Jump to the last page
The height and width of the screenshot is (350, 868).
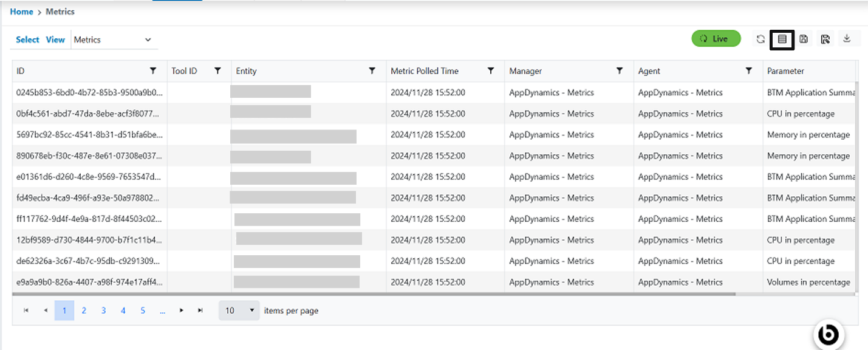pos(200,311)
